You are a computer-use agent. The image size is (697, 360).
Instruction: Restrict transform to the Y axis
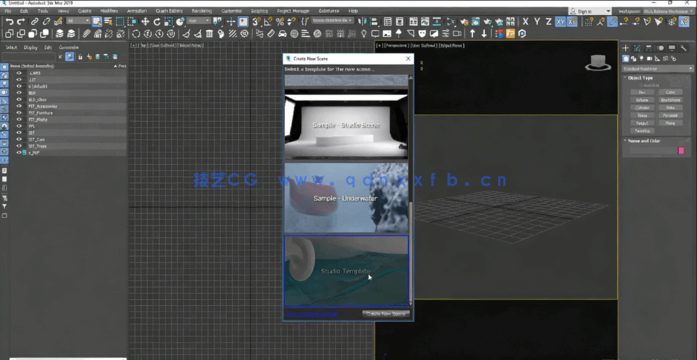coord(537,21)
